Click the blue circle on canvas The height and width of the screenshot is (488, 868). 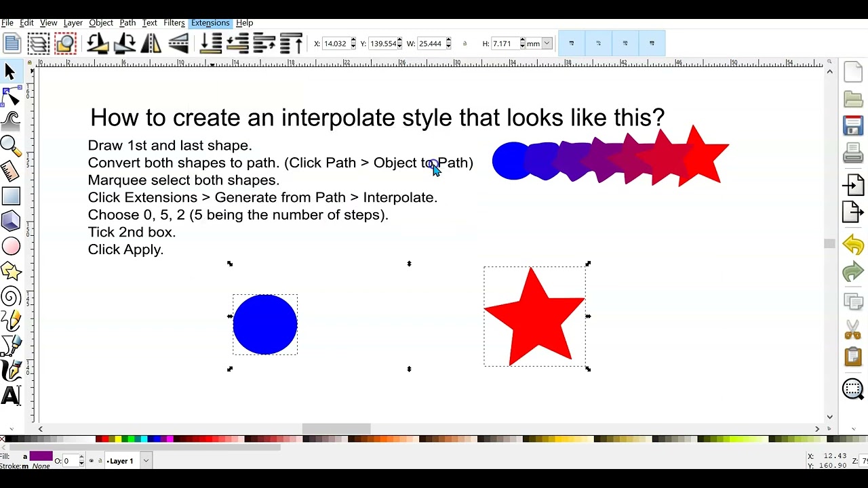click(265, 325)
